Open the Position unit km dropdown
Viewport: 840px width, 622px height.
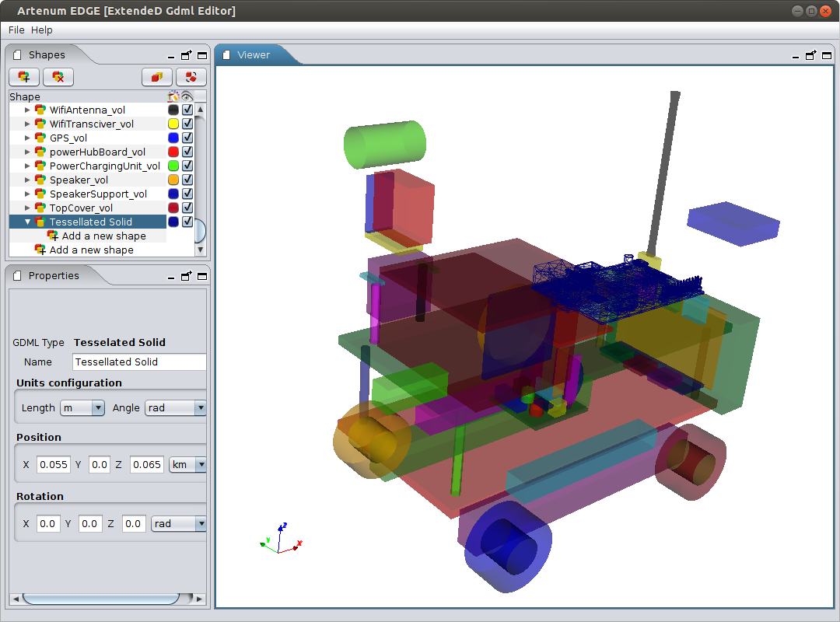(201, 464)
